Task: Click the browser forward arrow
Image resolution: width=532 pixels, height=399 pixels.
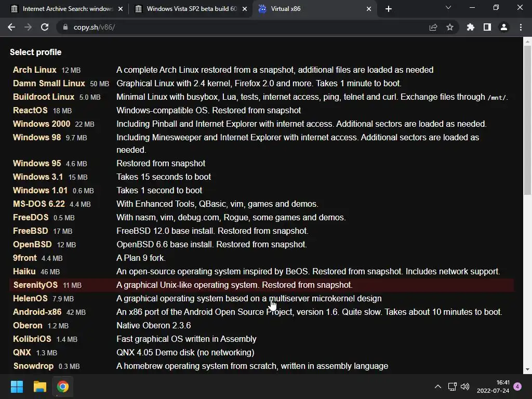Action: pyautogui.click(x=28, y=27)
